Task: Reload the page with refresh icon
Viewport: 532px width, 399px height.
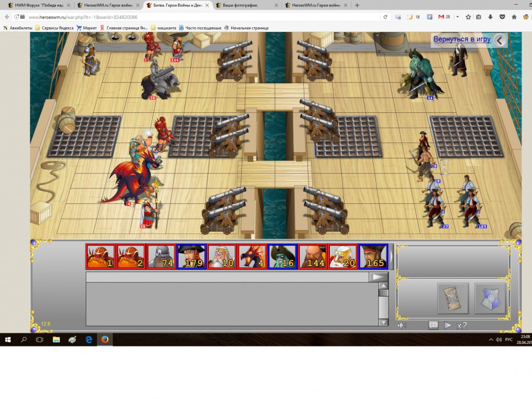Action: click(385, 17)
